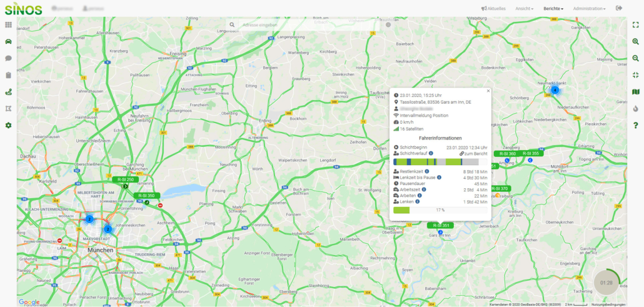
Task: Log out using the exit arrow icon
Action: (x=619, y=8)
